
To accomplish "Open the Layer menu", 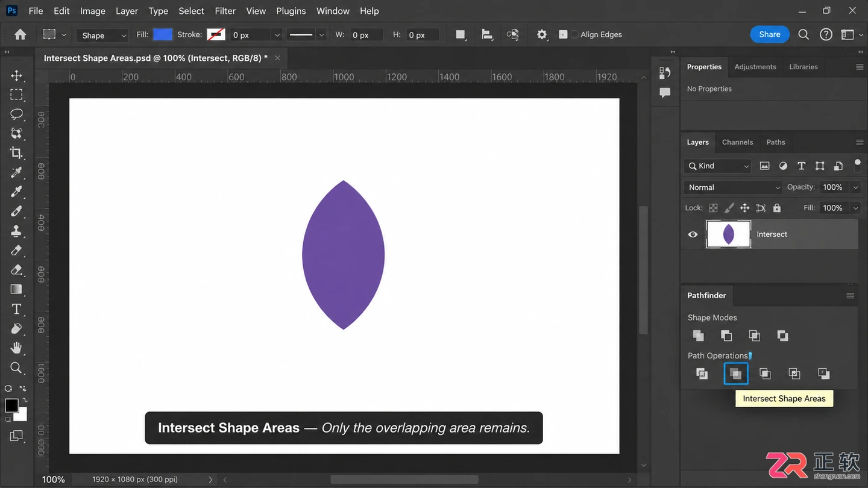I will (127, 11).
